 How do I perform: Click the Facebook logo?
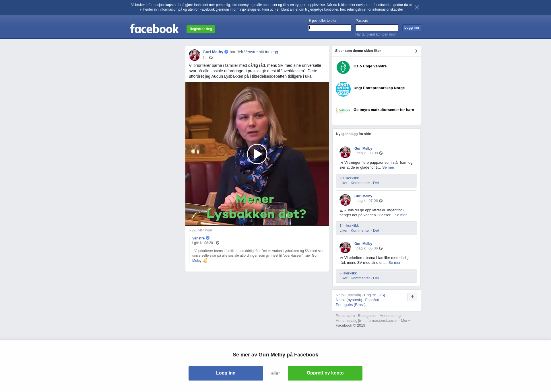click(x=154, y=29)
